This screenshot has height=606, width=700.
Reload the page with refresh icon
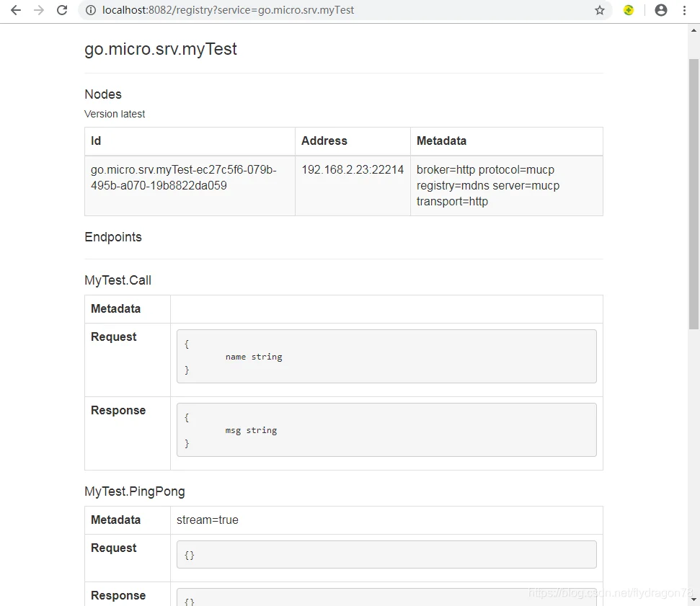62,10
